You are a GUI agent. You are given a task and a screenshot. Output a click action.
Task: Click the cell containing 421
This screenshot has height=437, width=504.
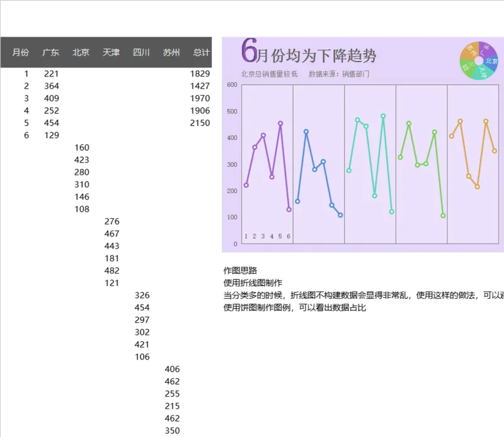[142, 344]
